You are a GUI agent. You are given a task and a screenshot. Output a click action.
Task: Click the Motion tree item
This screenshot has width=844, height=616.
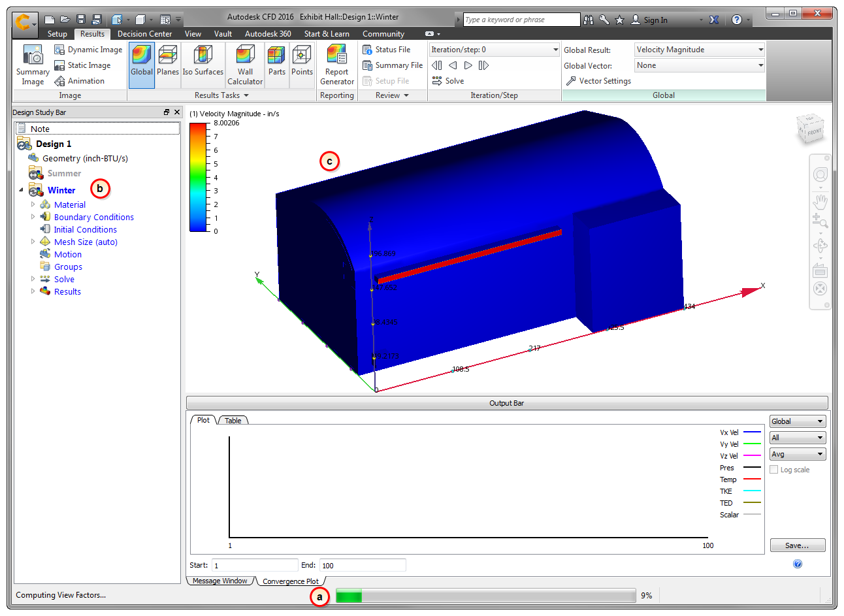pos(68,255)
